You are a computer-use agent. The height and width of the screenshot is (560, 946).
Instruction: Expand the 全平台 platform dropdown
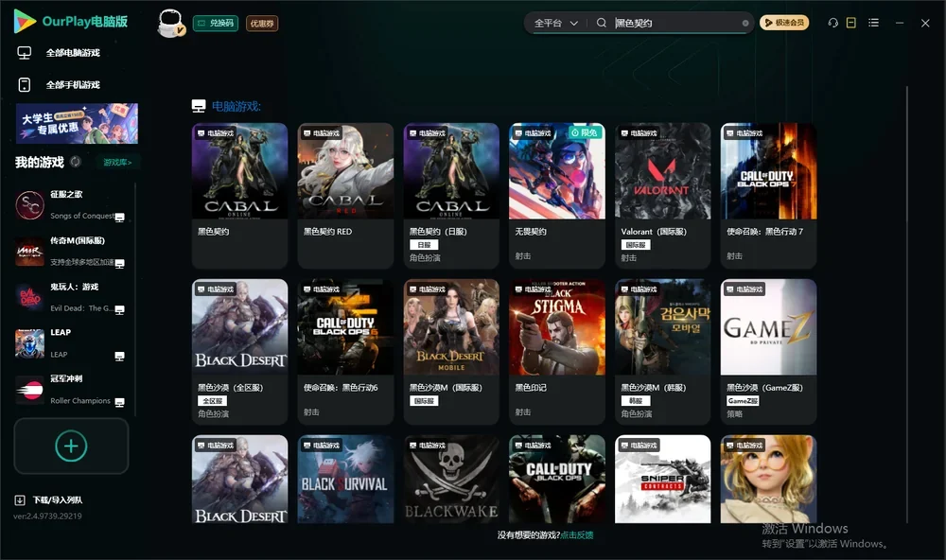555,23
